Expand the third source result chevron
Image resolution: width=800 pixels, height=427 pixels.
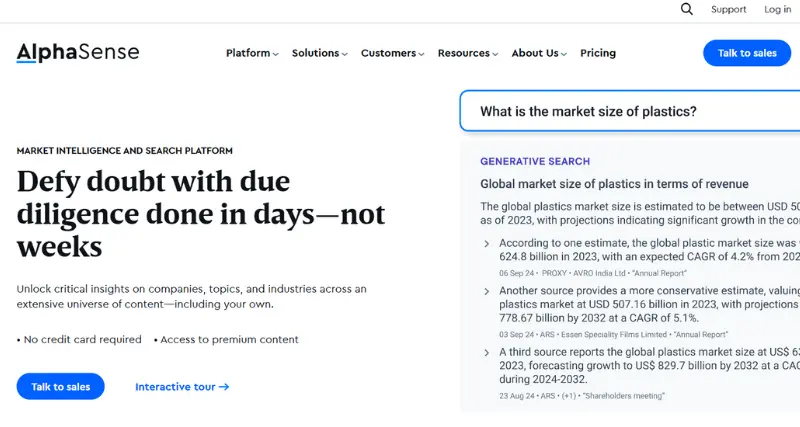(486, 353)
